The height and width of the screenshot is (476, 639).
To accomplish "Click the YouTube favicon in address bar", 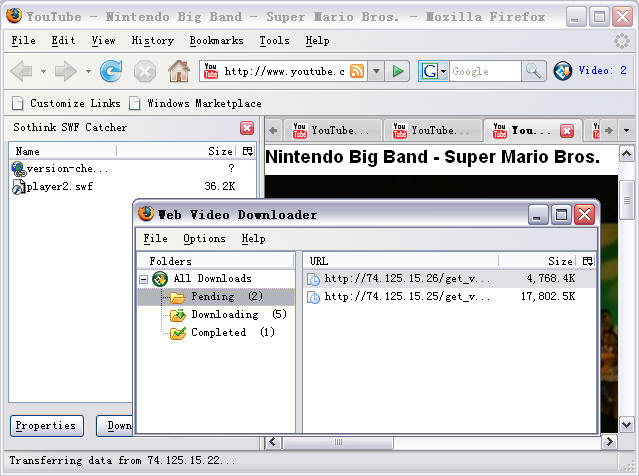I will point(211,71).
